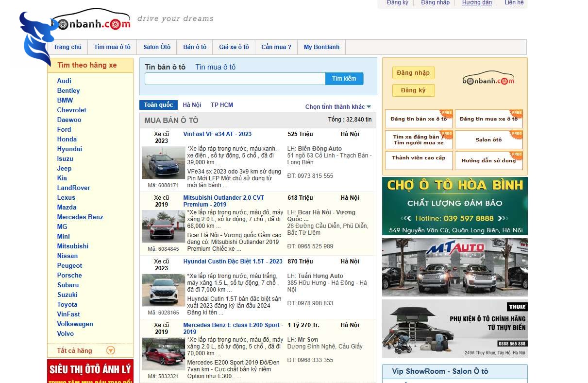Click the yellow Đăng ký button
Image resolution: width=588 pixels, height=383 pixels.
click(x=413, y=90)
